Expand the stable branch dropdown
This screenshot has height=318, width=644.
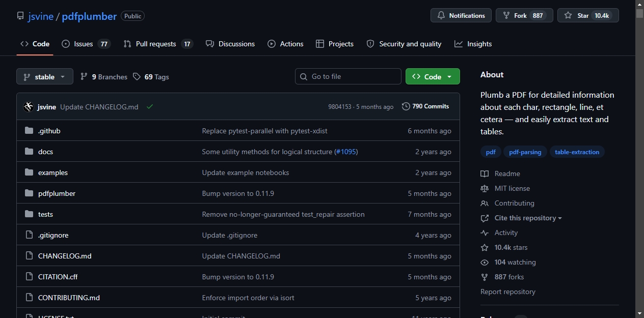coord(45,76)
